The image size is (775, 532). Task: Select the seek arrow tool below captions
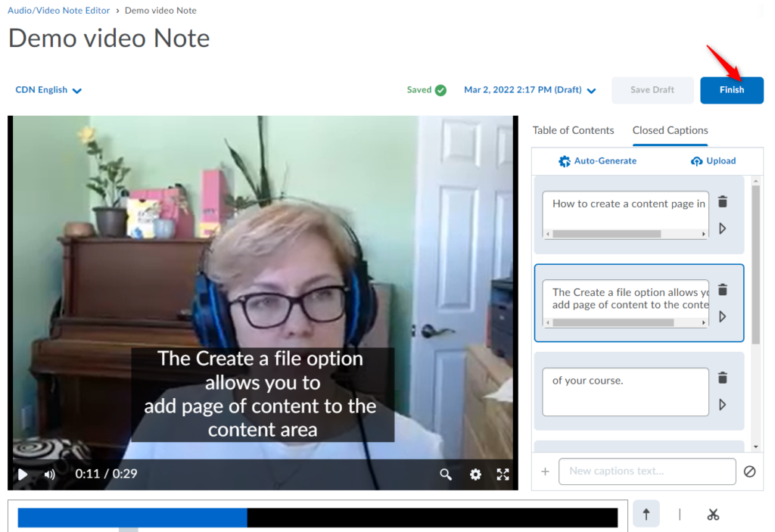tap(646, 515)
